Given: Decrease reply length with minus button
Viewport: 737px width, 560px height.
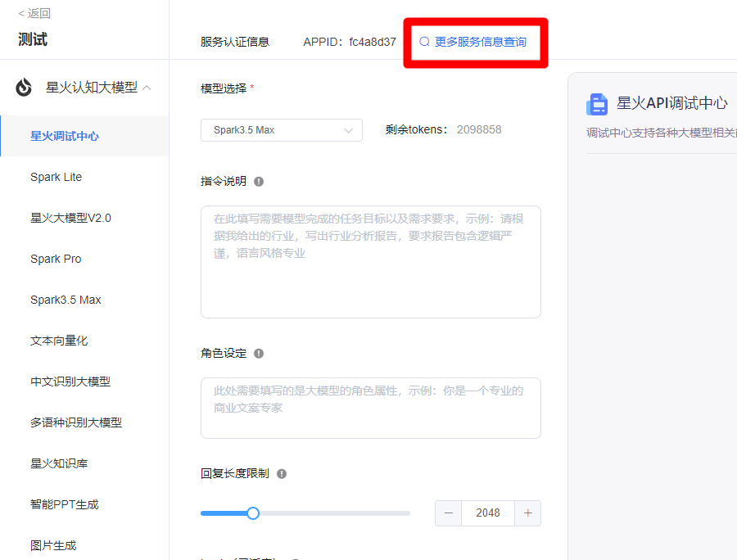Looking at the screenshot, I should [x=449, y=513].
